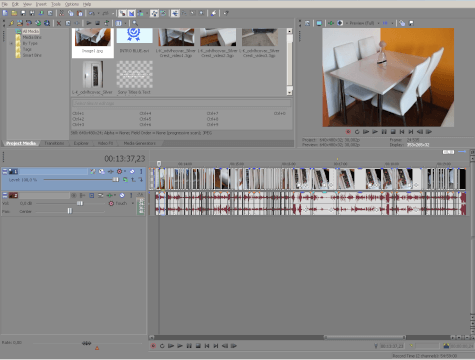475x360 pixels.
Task: Click the Open folder icon in main toolbar
Action: point(14,13)
